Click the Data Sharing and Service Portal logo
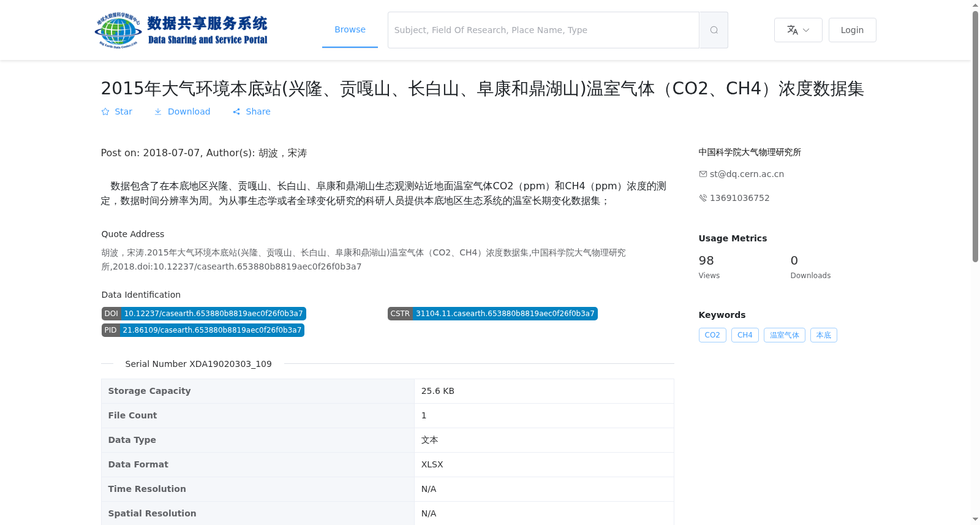The height and width of the screenshot is (525, 980). [181, 30]
